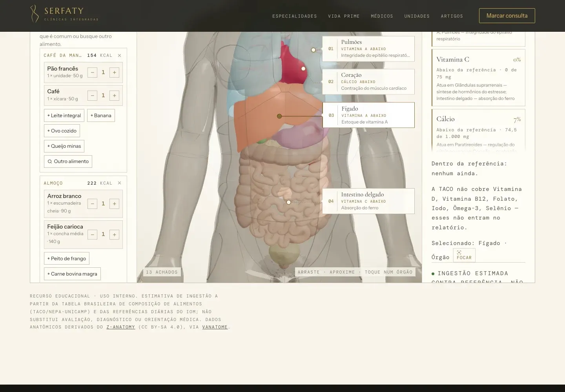Remove the Café da manhã meal

click(120, 56)
